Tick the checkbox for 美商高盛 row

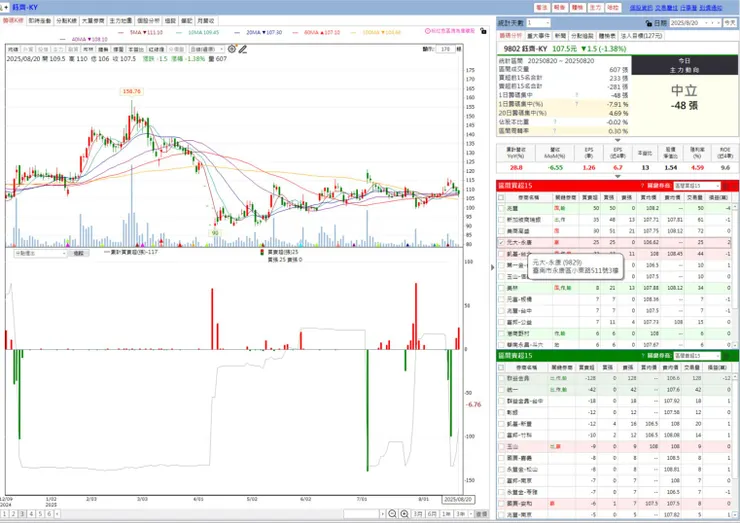(x=501, y=231)
